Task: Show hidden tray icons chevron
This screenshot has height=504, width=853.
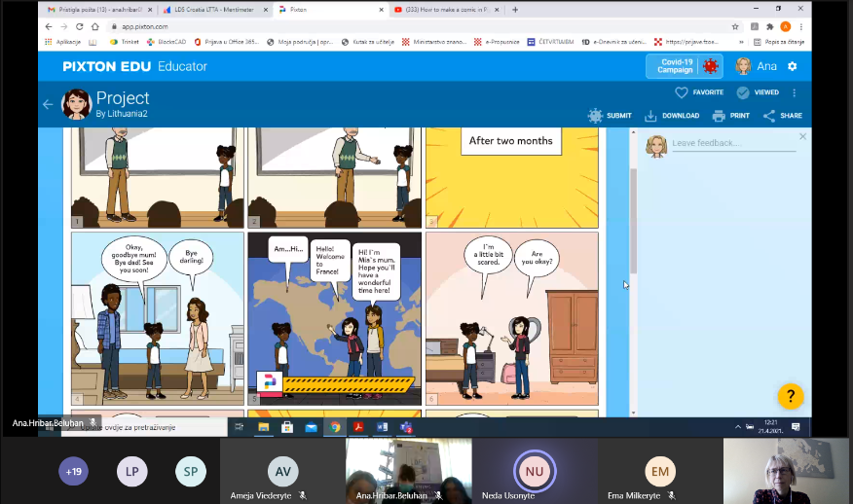Action: 738,427
